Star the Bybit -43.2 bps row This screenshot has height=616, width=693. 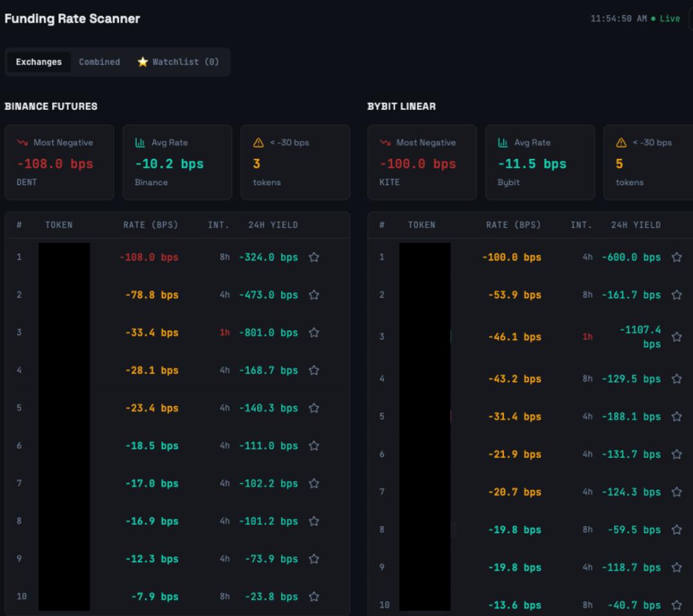[x=677, y=379]
